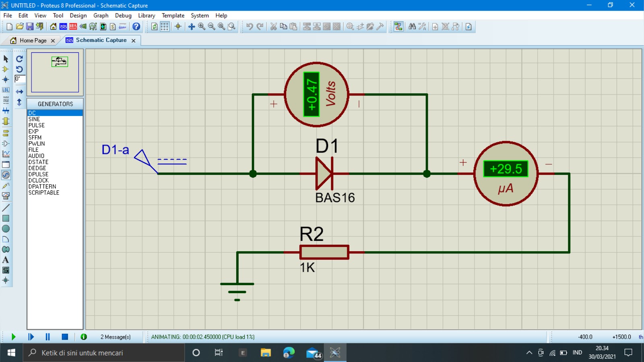The width and height of the screenshot is (644, 362).
Task: Select 2D graphics text tool 'A'
Action: click(6, 260)
